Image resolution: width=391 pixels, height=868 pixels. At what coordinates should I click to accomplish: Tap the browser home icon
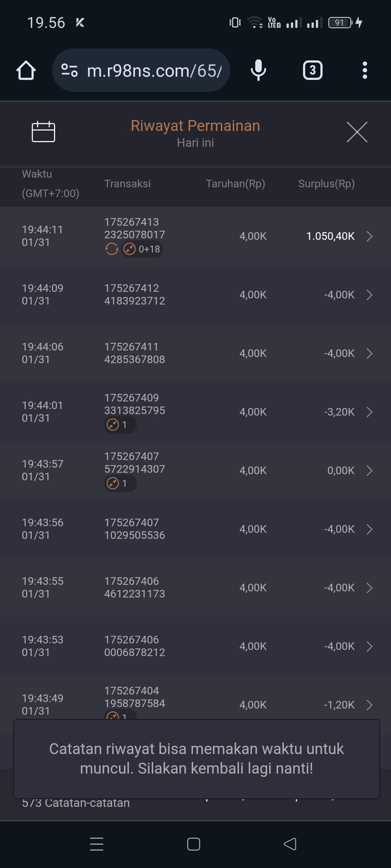26,70
